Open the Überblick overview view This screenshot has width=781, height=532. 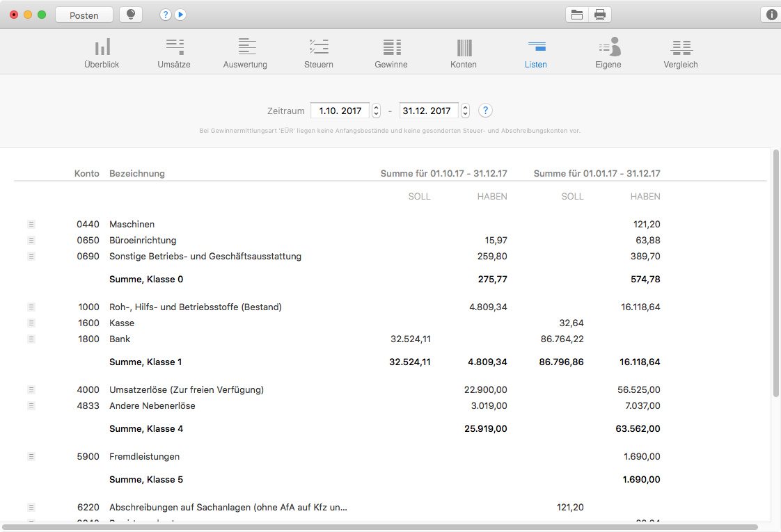coord(102,53)
